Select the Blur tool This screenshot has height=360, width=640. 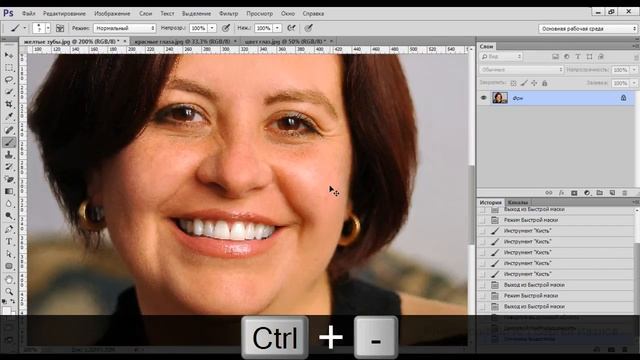[9, 204]
